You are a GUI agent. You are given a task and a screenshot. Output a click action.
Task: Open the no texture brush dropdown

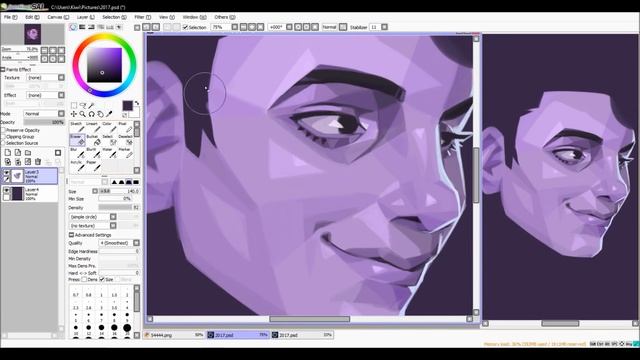click(x=113, y=225)
